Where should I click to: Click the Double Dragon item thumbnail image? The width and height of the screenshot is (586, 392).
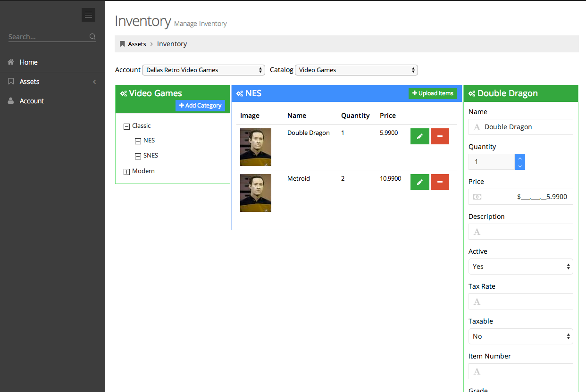coord(255,147)
